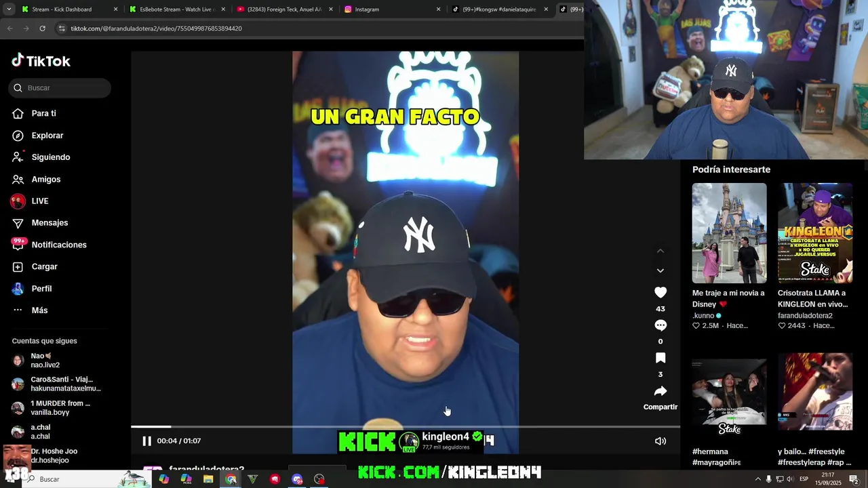
Task: Open followed account a.chal
Action: click(41, 432)
